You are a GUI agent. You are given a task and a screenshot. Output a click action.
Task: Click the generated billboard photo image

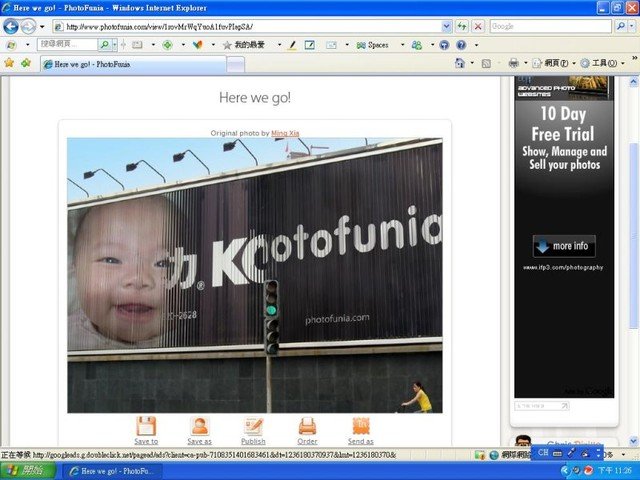(x=255, y=276)
